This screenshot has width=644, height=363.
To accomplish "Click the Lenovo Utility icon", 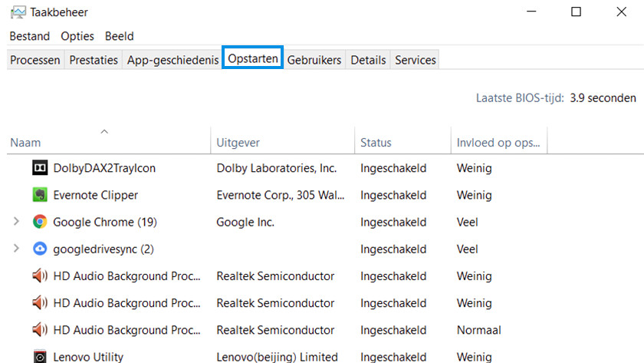I will coord(40,357).
